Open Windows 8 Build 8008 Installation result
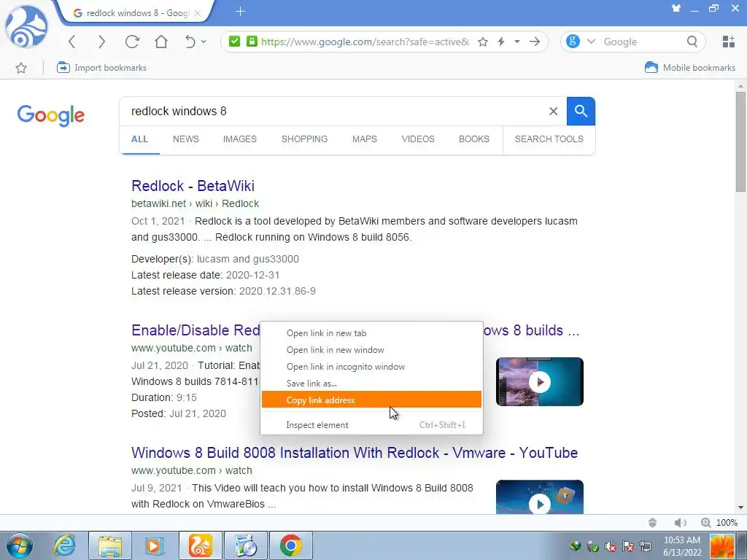Viewport: 747px width, 560px height. 355,452
